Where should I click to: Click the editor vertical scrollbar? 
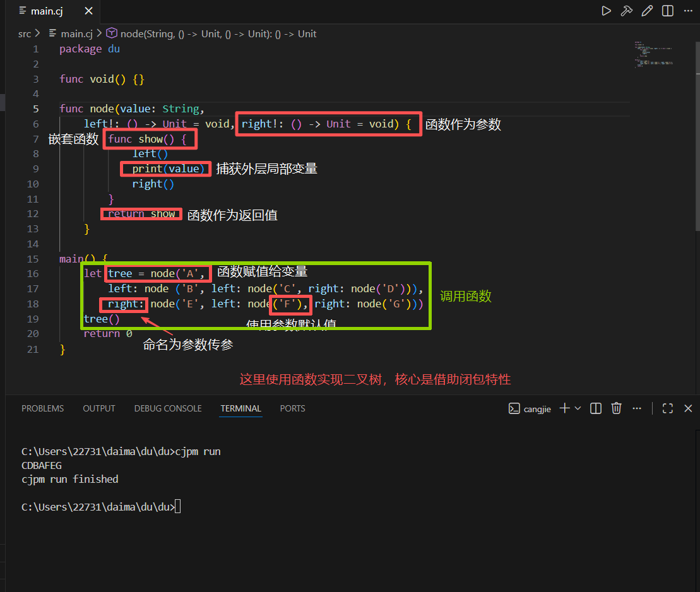pos(697,136)
